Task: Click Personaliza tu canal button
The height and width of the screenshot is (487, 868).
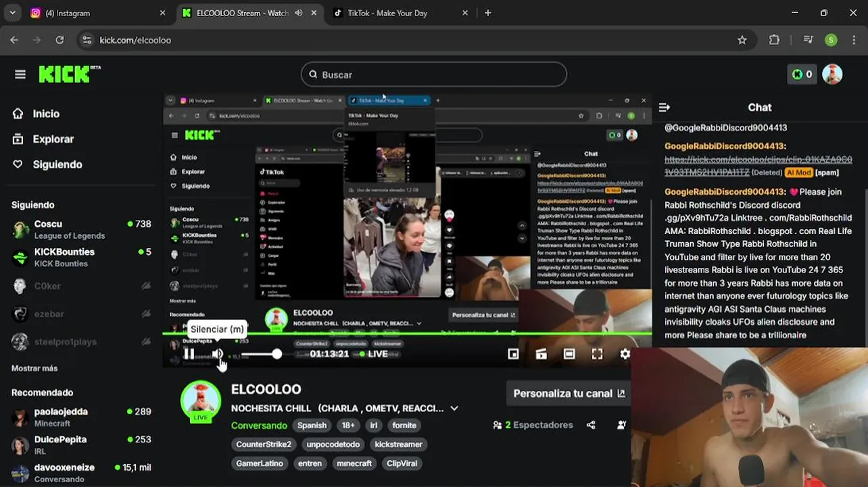Action: (569, 393)
